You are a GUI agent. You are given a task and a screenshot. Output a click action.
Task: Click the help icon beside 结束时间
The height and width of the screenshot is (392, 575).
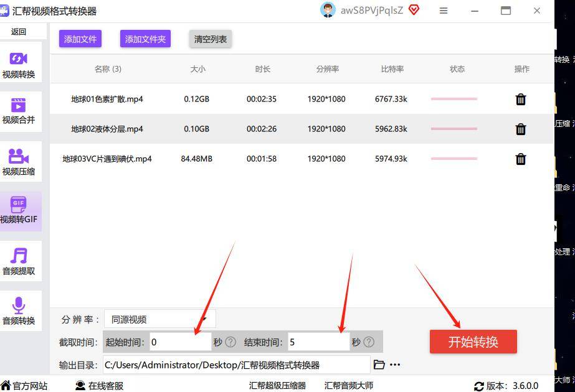coord(369,342)
